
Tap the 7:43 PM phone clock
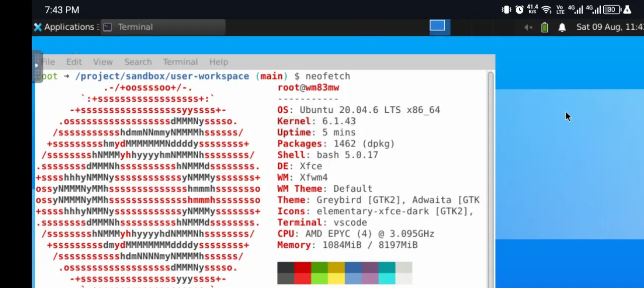click(x=62, y=10)
